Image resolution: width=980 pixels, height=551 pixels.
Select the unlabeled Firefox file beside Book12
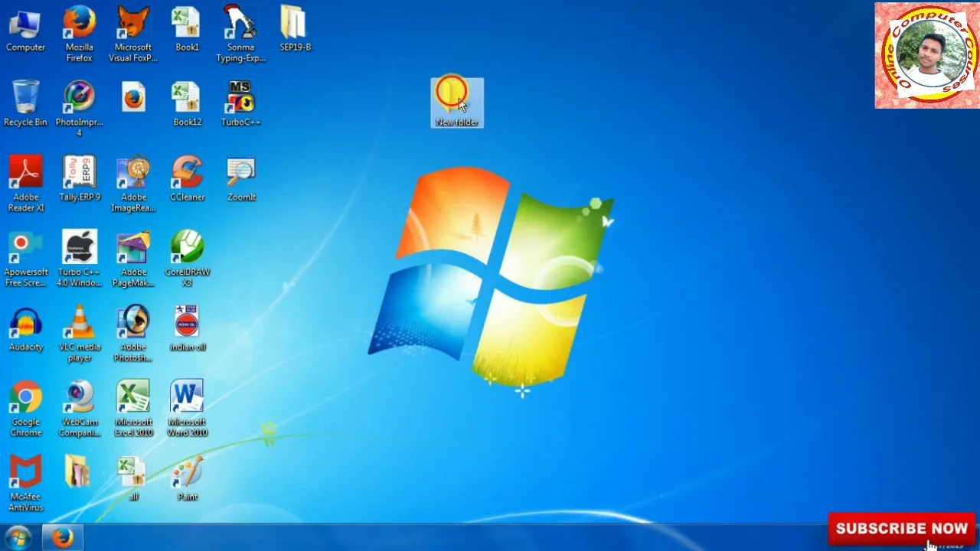133,98
